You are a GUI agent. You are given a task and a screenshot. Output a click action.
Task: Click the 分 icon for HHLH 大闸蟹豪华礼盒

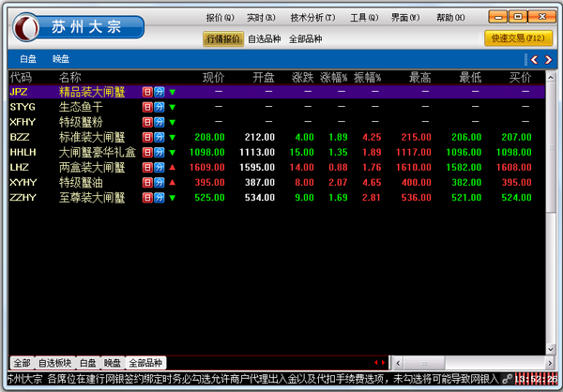click(x=160, y=152)
